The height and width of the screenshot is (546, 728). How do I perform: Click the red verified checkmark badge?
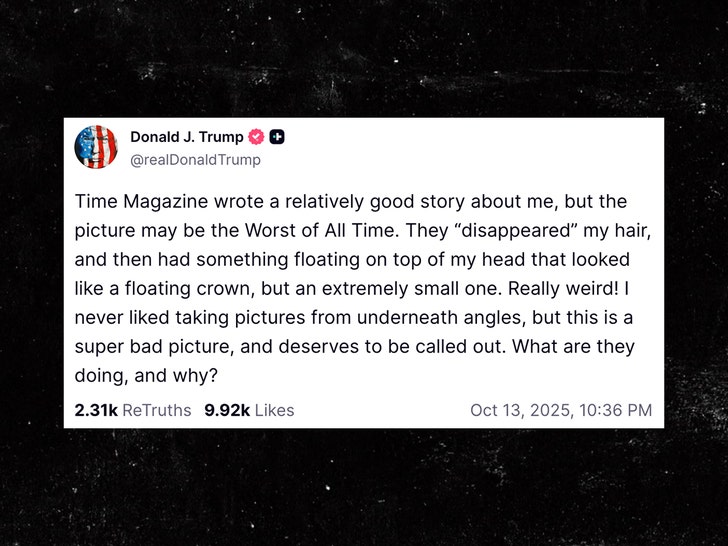(x=256, y=137)
